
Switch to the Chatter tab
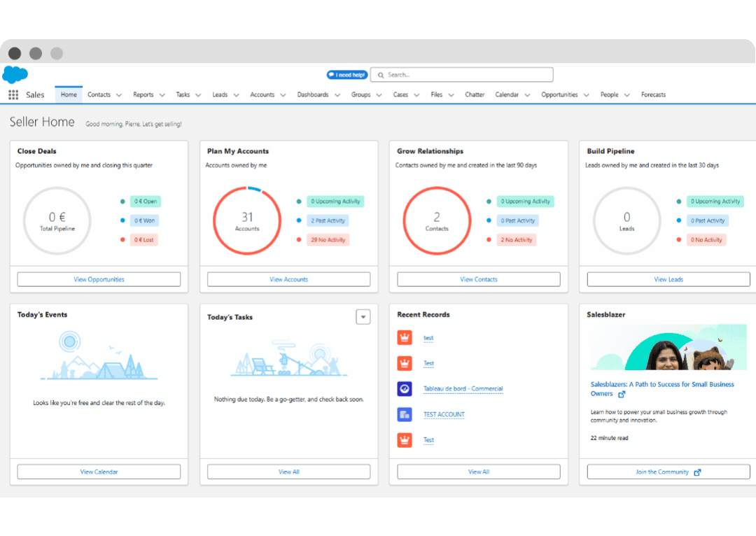475,95
